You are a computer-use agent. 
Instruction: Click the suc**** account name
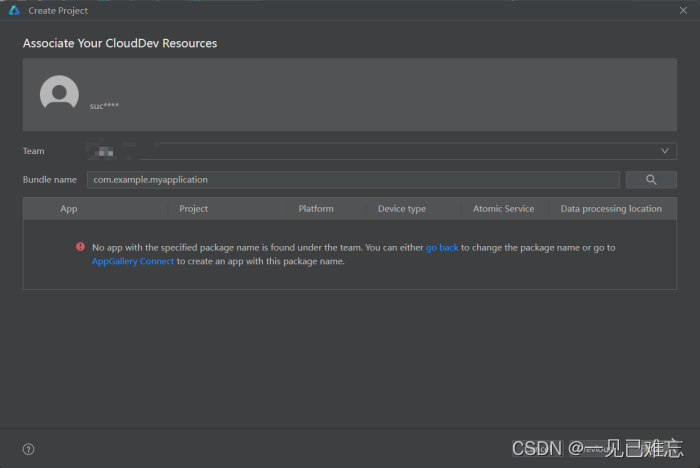point(103,105)
